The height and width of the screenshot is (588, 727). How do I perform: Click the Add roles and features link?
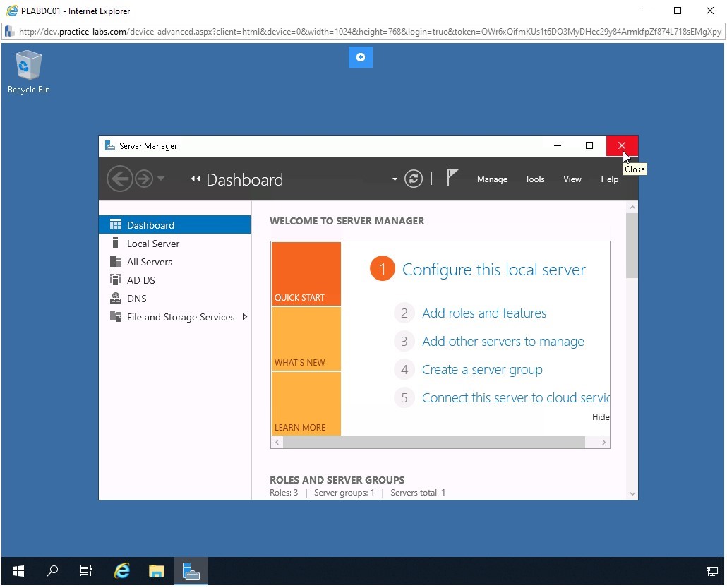point(483,313)
